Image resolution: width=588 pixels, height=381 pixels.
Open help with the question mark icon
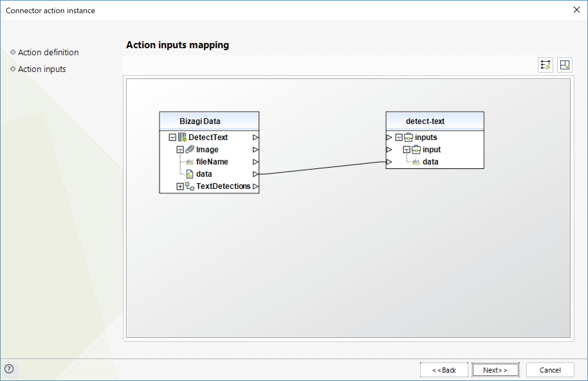tap(9, 369)
